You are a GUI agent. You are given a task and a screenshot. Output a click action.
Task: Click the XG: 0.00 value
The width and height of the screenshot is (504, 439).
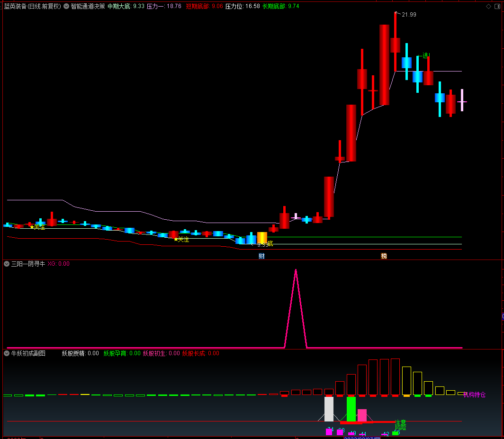[x=59, y=264]
